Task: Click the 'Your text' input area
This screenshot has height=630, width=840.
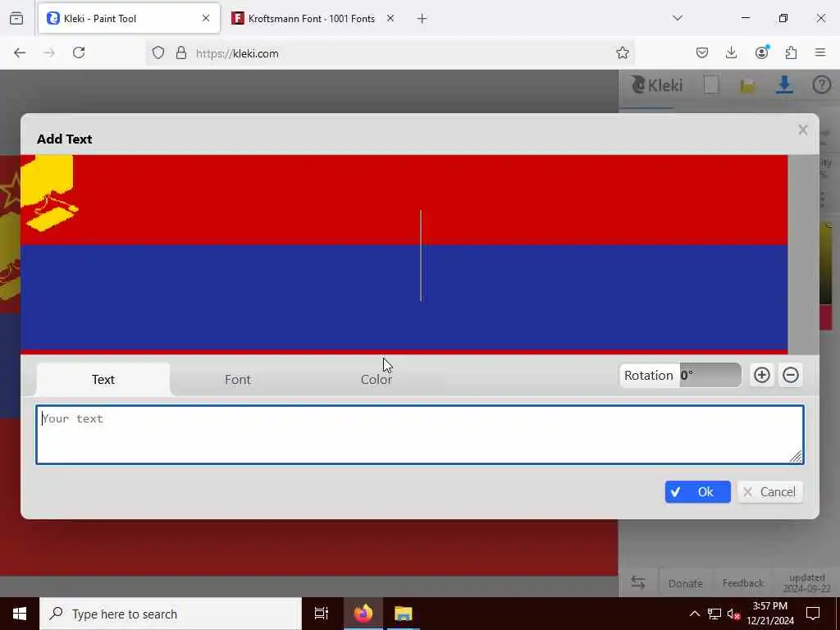Action: 420,435
